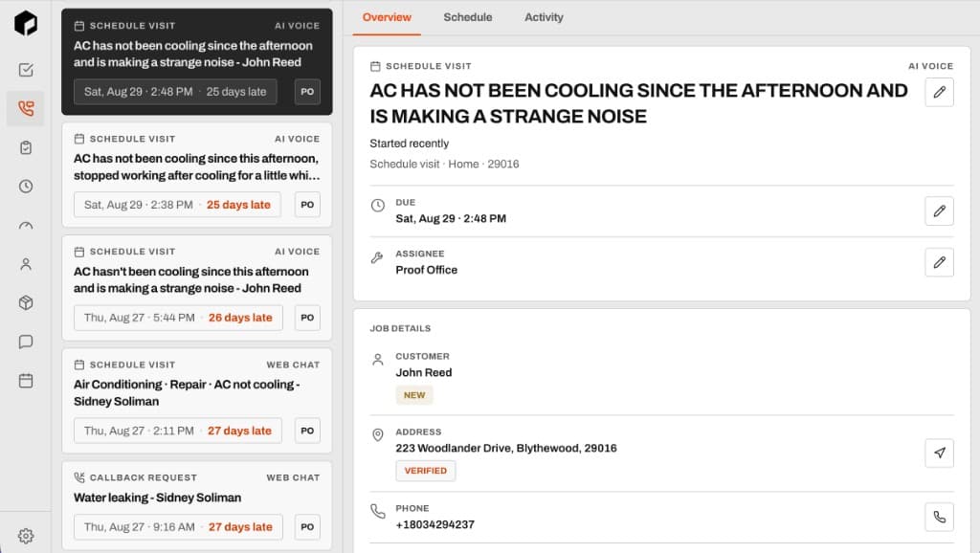Switch to the Activity tab
This screenshot has width=980, height=553.
click(544, 17)
